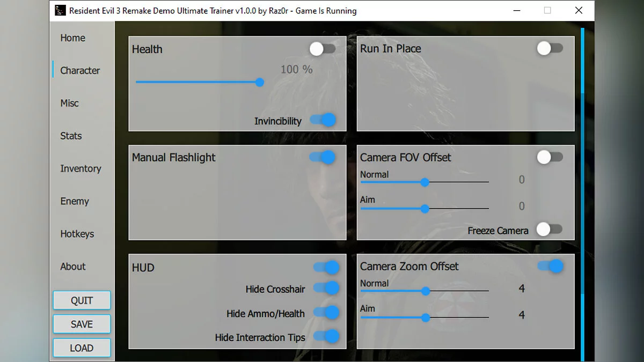The image size is (644, 362).
Task: Switch to the Inventory section
Action: [x=80, y=168]
